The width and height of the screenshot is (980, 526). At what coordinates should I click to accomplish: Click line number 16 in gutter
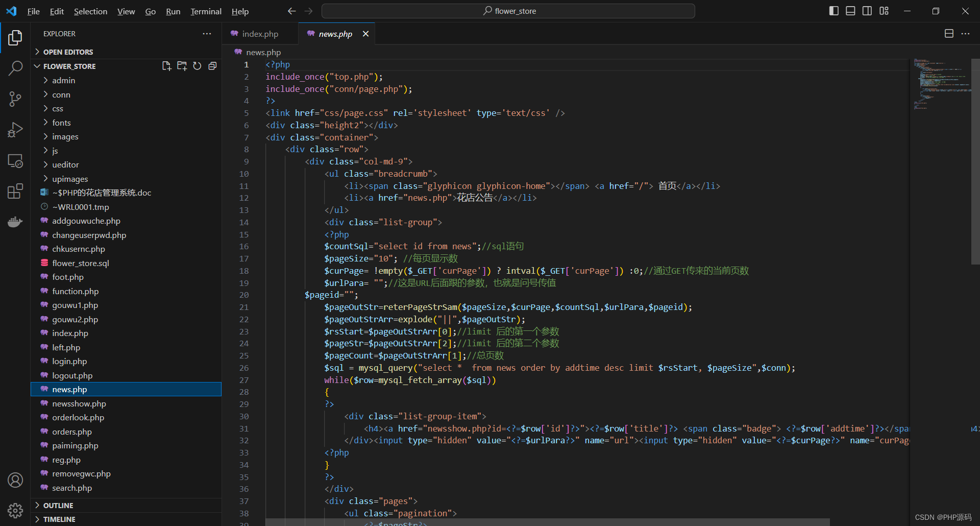click(x=244, y=246)
